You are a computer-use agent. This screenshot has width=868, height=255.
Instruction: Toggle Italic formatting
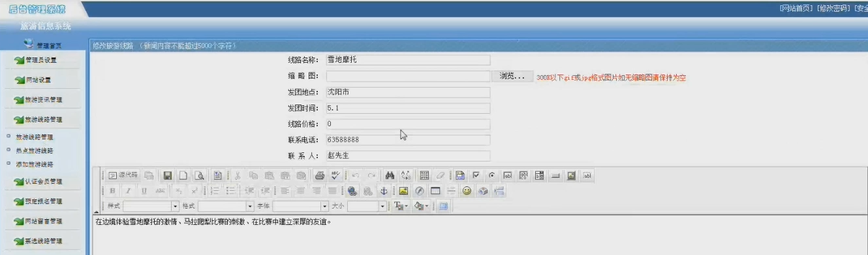(128, 191)
